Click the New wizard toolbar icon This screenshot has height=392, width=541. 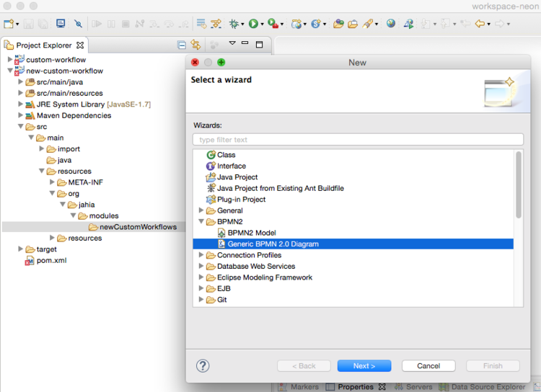[x=8, y=24]
